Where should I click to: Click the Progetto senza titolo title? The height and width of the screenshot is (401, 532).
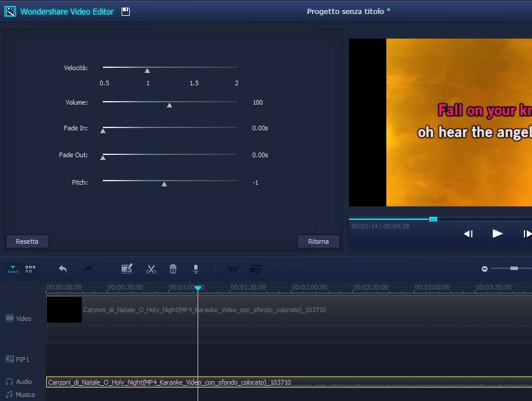[x=349, y=11]
